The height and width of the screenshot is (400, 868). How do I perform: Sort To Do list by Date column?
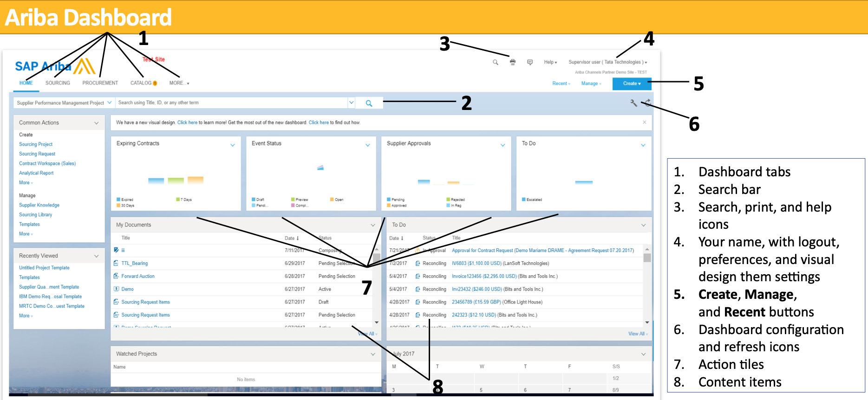(x=396, y=238)
